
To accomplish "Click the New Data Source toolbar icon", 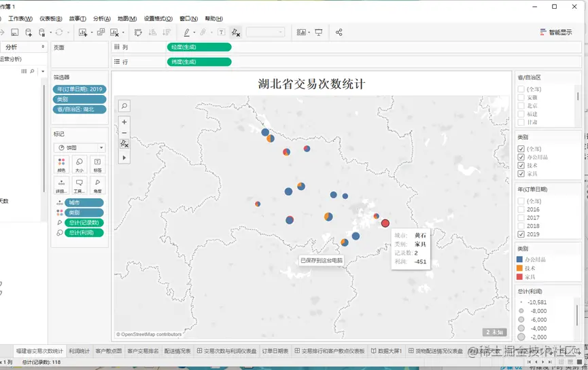I will tap(28, 32).
